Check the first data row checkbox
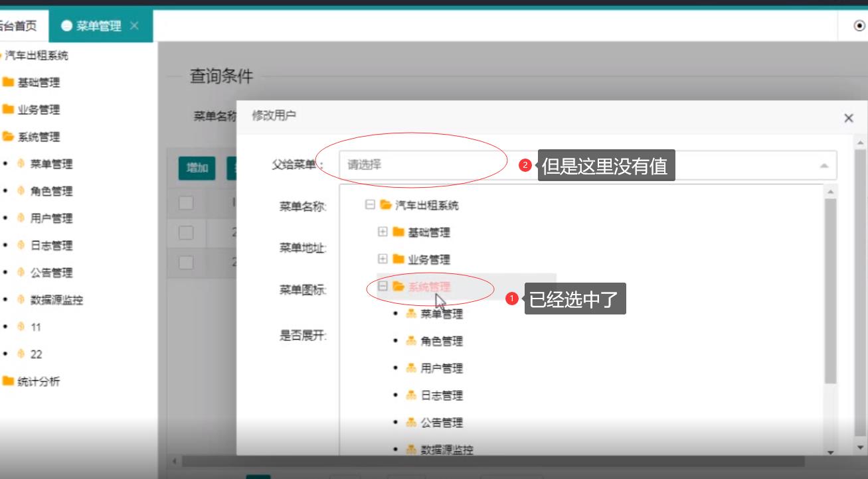This screenshot has height=479, width=868. 186,232
